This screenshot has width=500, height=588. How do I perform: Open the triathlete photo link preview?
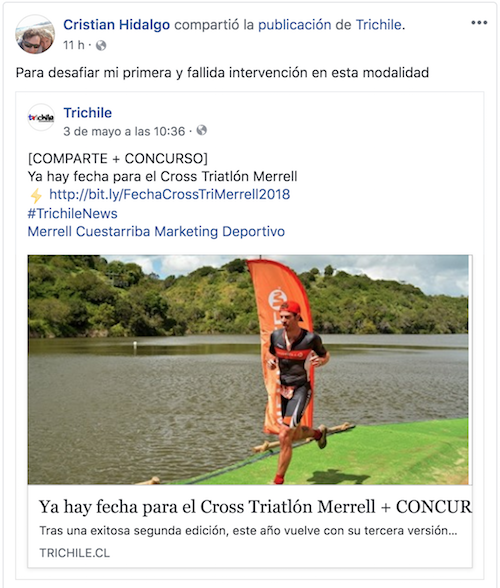tap(248, 370)
